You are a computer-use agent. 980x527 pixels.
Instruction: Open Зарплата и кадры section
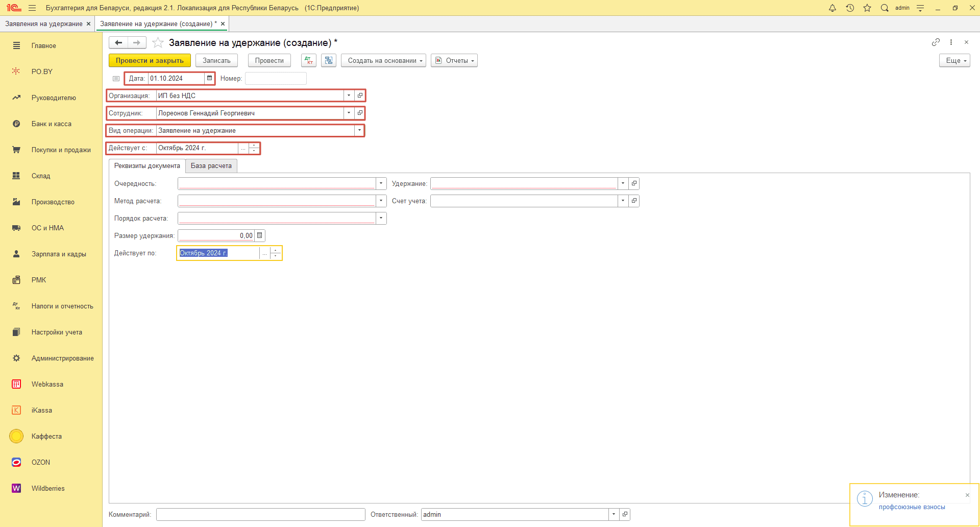pyautogui.click(x=51, y=254)
